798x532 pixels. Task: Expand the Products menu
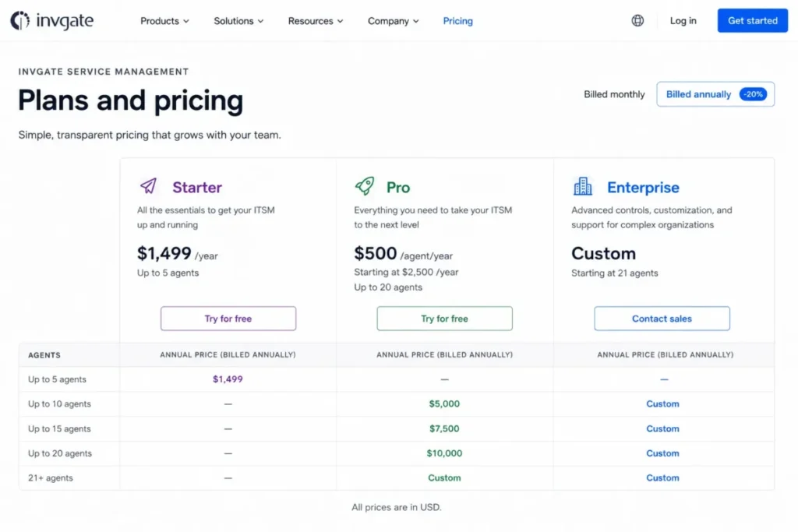point(164,21)
